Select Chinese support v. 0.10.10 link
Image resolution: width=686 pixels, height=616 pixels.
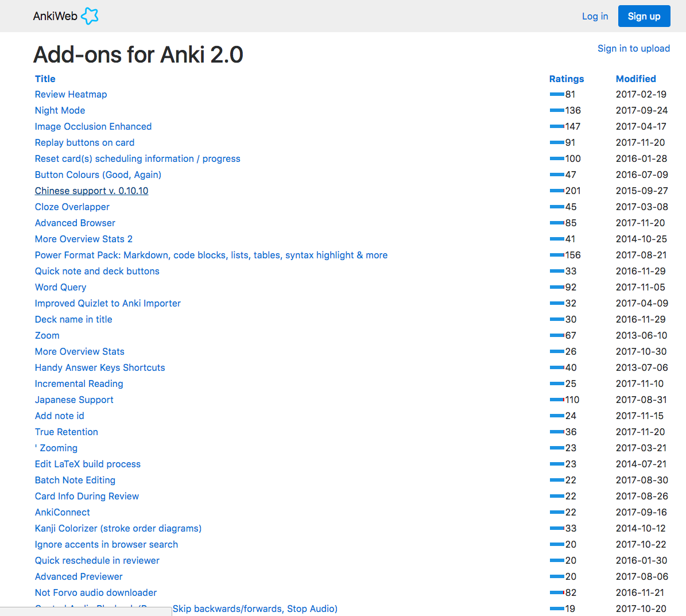coord(91,191)
